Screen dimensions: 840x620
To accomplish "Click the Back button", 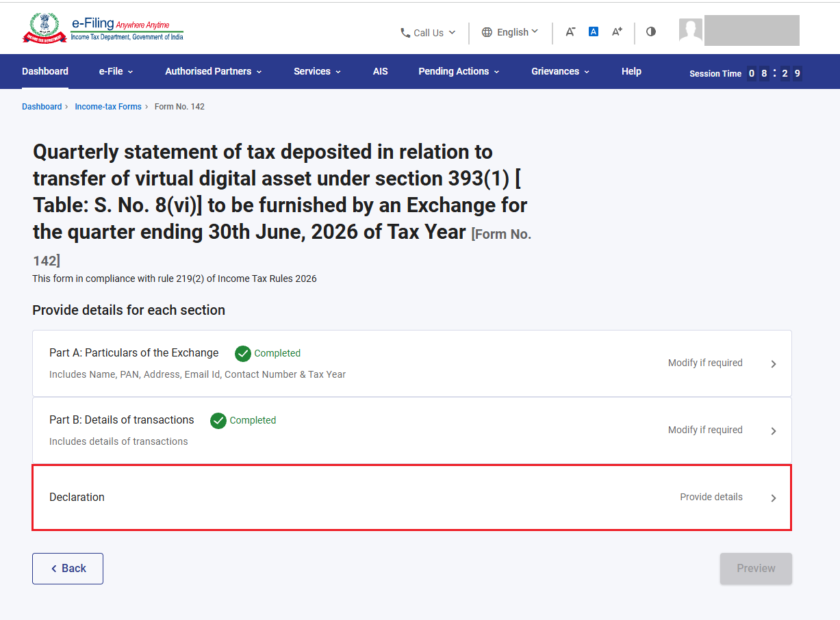I will coord(68,569).
